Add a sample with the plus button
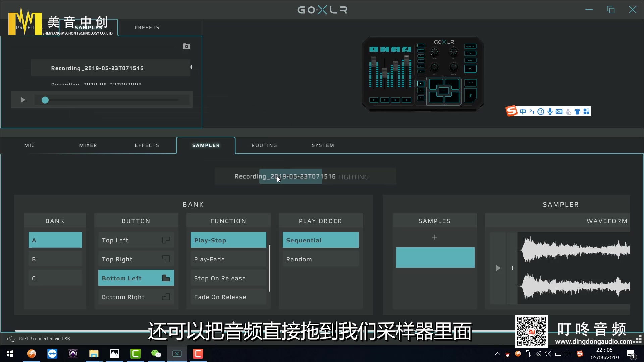This screenshot has height=362, width=644. click(x=435, y=237)
